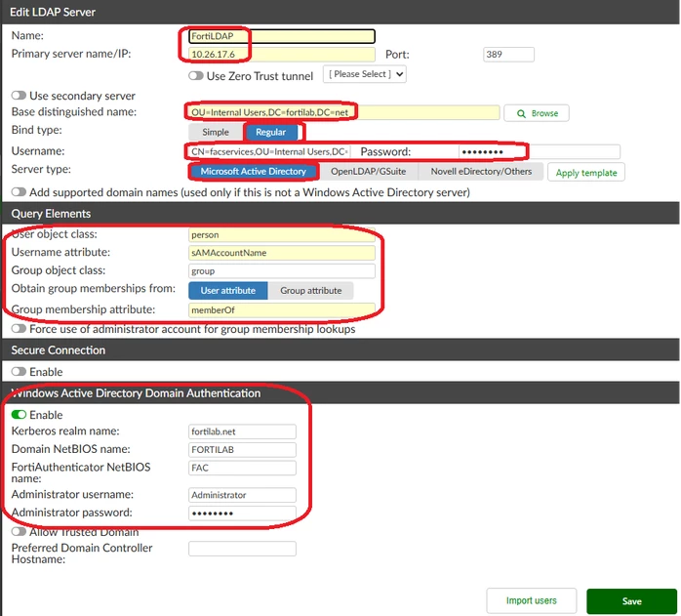Click Group object class field with group
Screen dimensions: 681x616
pyautogui.click(x=281, y=271)
